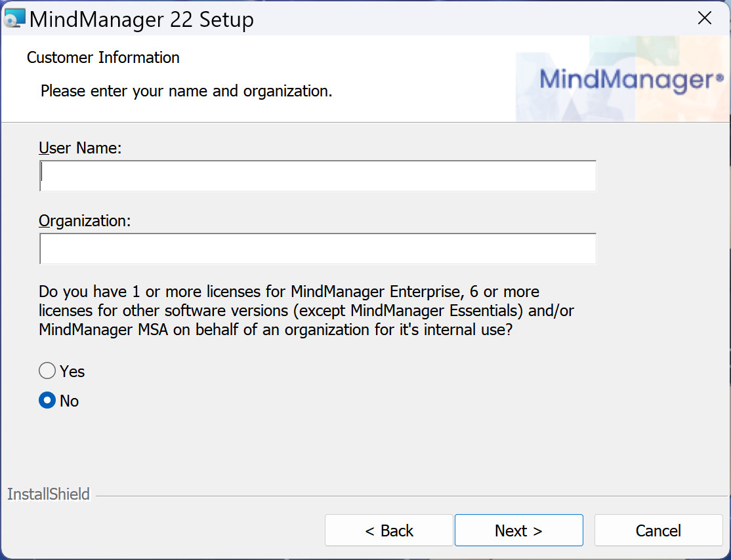Click the 'Please enter your name and organization' text

coord(186,91)
